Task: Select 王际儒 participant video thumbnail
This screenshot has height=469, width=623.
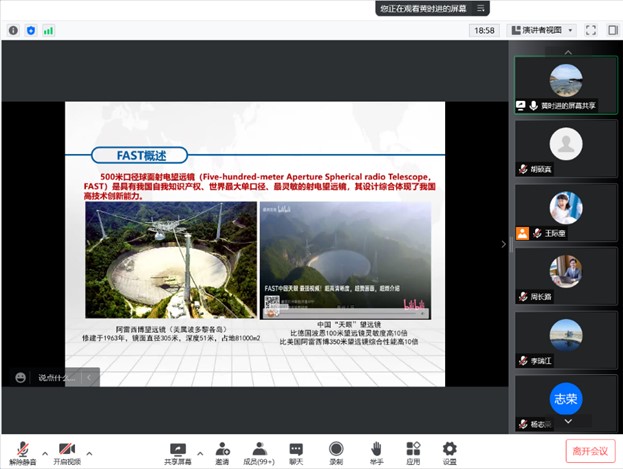Action: [x=566, y=215]
